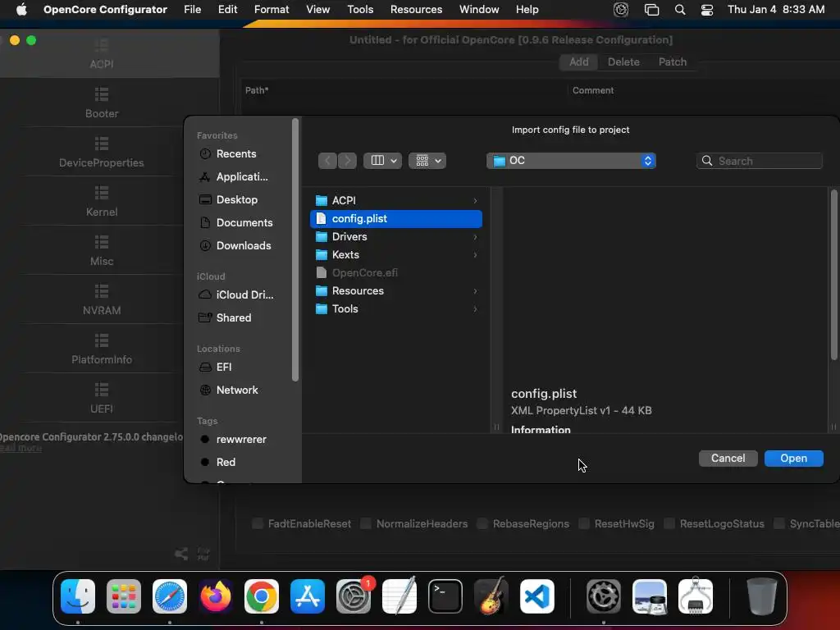Open the DeviceProperties section
The height and width of the screenshot is (630, 840).
(102, 153)
